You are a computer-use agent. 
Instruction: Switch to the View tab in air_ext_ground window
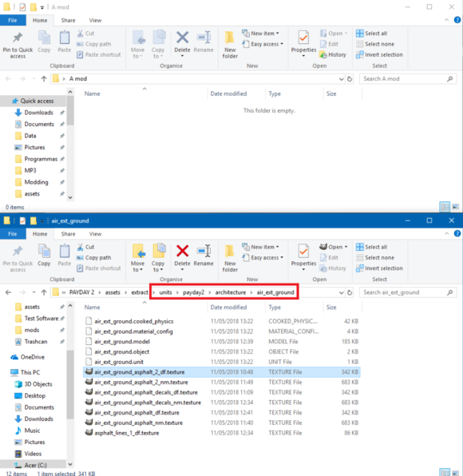pyautogui.click(x=95, y=234)
